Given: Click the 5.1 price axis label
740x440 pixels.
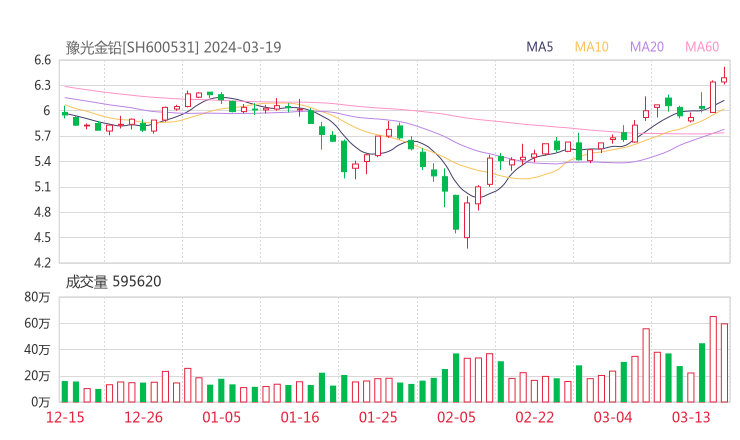Looking at the screenshot, I should (x=42, y=187).
